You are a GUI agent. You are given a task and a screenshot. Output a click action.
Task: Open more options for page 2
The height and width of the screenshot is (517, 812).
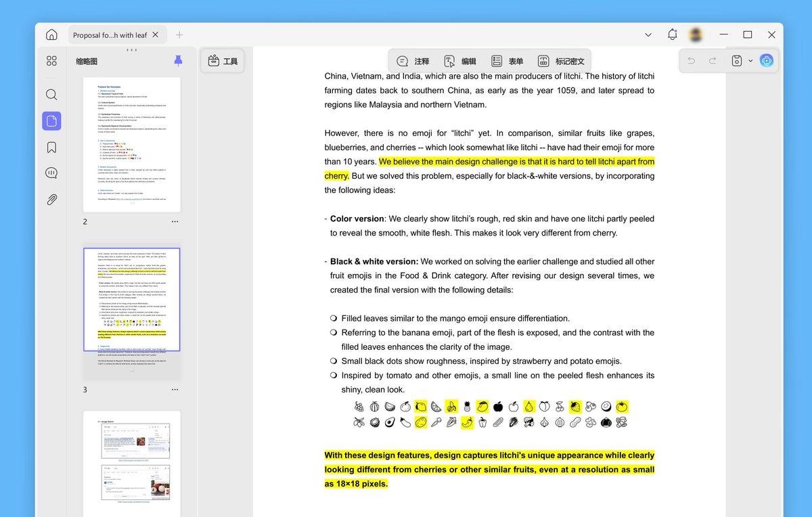175,222
